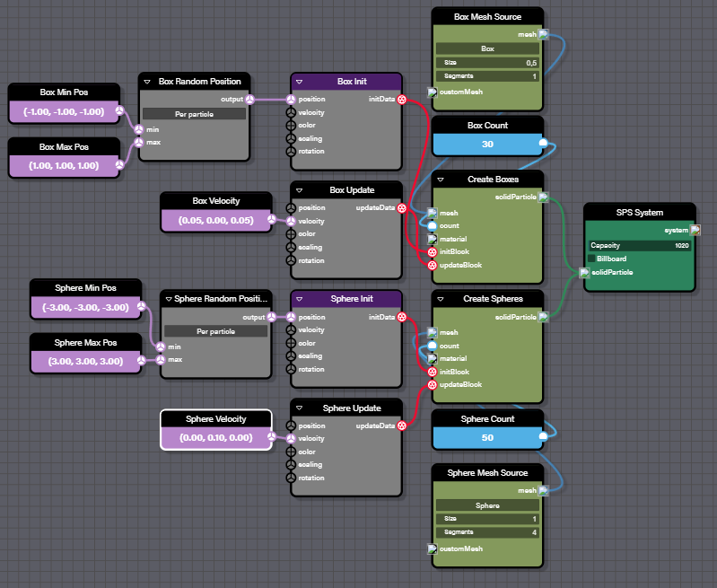Viewport: 717px width, 588px height.
Task: Click Box Velocity value (0.05, 0.00, 0.05)
Action: pyautogui.click(x=216, y=221)
